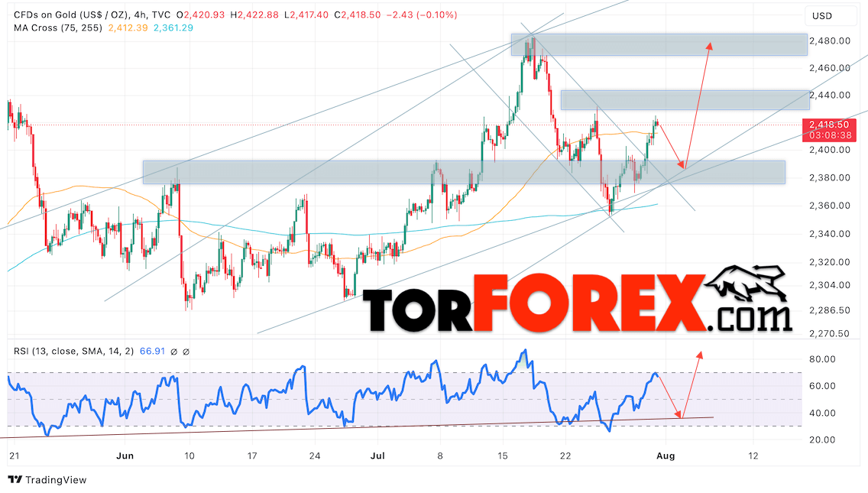
Task: Click the RSI axis label 80.00
Action: click(x=822, y=359)
